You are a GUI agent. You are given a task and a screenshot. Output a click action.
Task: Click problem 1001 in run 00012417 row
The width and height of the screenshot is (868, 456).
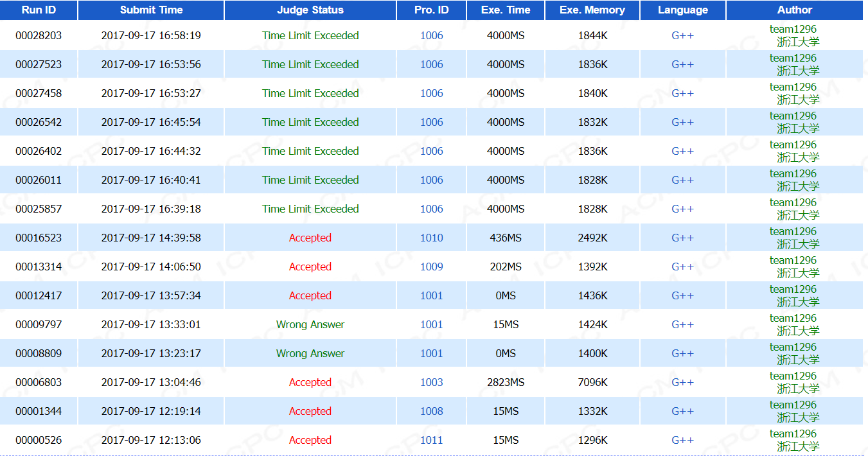click(431, 295)
